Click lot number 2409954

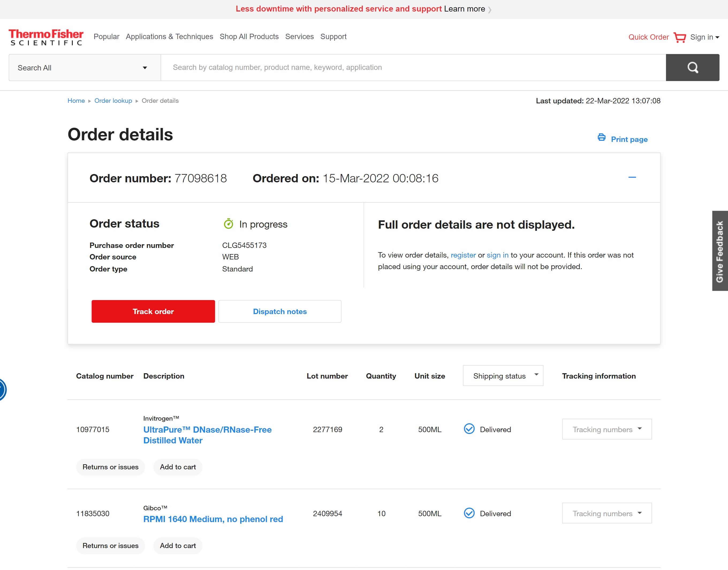pyautogui.click(x=327, y=514)
